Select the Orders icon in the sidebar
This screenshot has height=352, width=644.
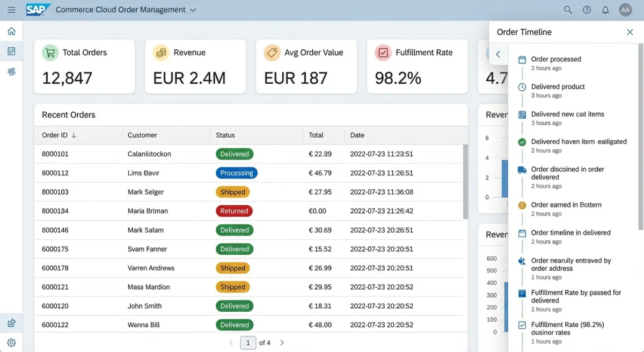click(x=11, y=51)
